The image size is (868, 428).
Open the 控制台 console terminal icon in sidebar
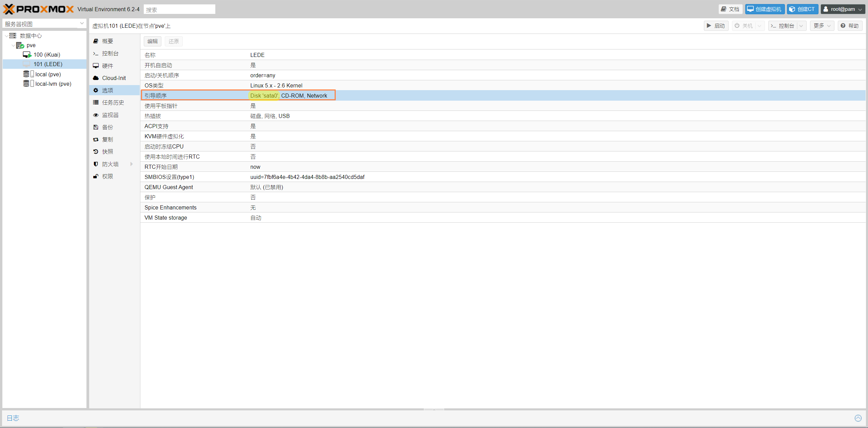point(96,54)
